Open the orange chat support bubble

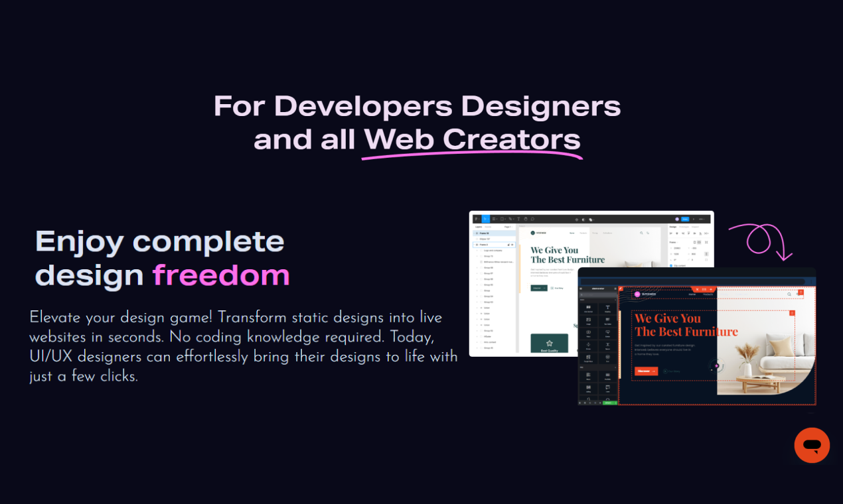pyautogui.click(x=812, y=445)
